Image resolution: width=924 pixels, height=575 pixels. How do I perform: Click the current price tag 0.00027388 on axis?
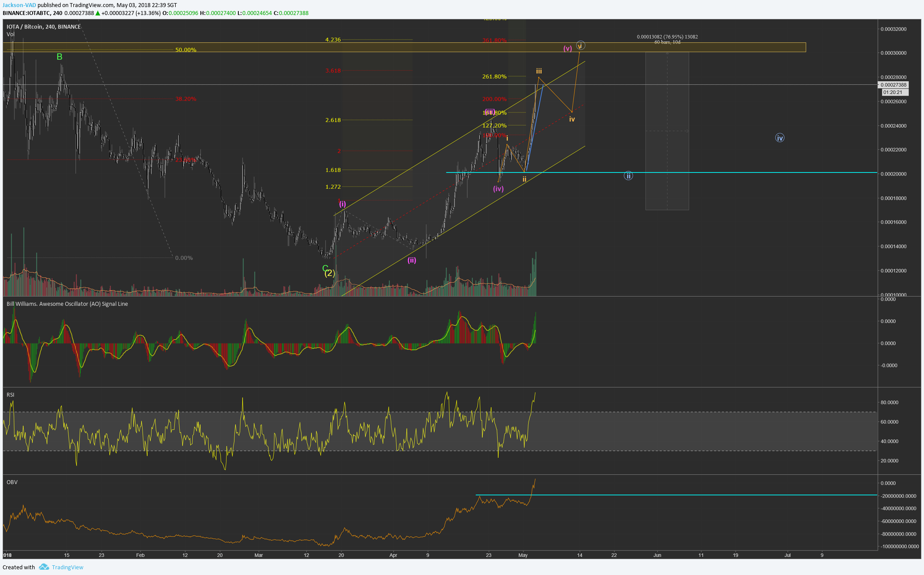point(893,85)
